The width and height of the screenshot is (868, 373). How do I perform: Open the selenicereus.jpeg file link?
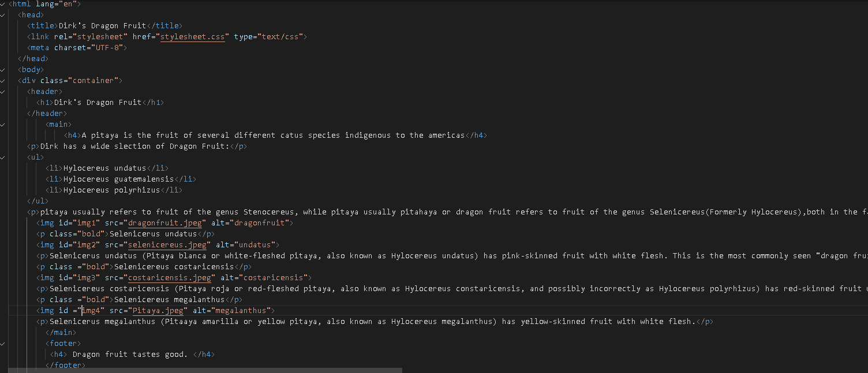pos(167,244)
